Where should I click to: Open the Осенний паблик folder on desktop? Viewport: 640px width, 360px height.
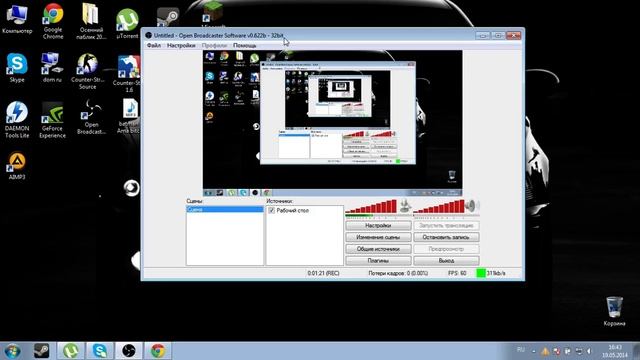(x=91, y=20)
